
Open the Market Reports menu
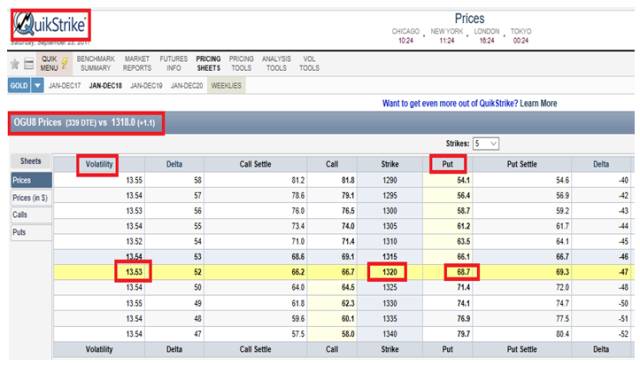coord(137,63)
